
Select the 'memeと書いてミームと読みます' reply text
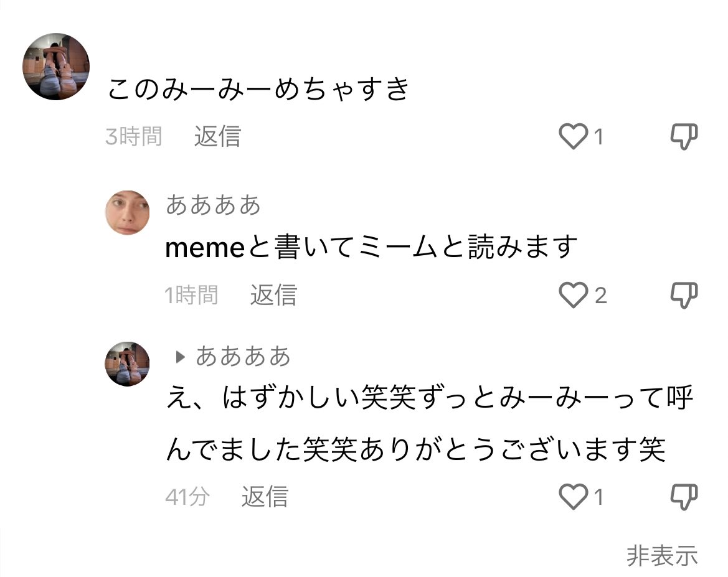pyautogui.click(x=372, y=248)
